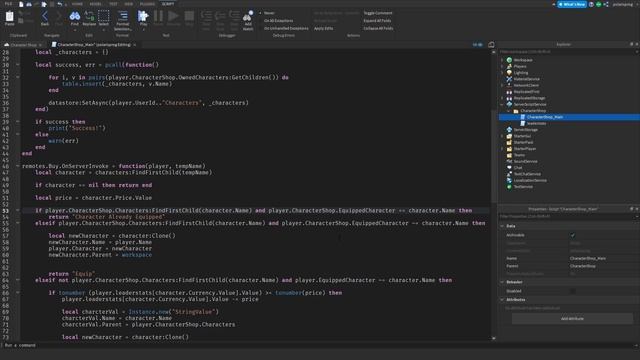Click the script icon beside leaderstats

click(522, 123)
